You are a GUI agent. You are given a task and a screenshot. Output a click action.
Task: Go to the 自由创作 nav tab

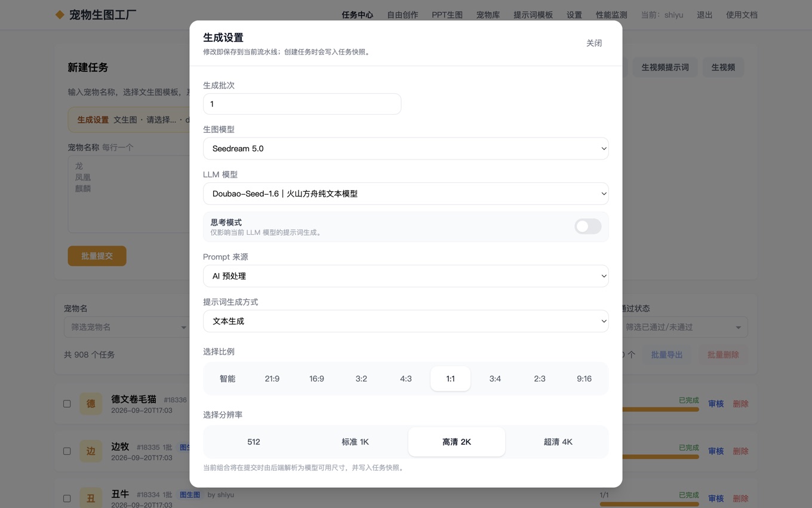click(x=402, y=15)
